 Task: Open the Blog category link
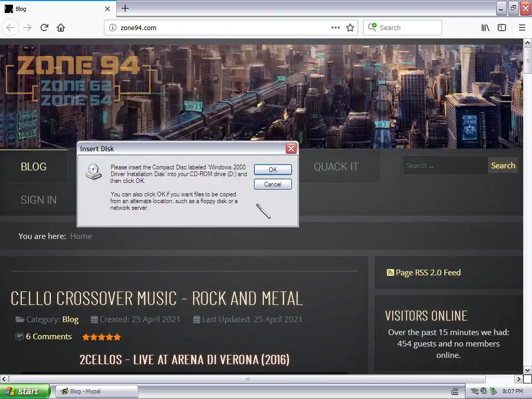pos(70,320)
